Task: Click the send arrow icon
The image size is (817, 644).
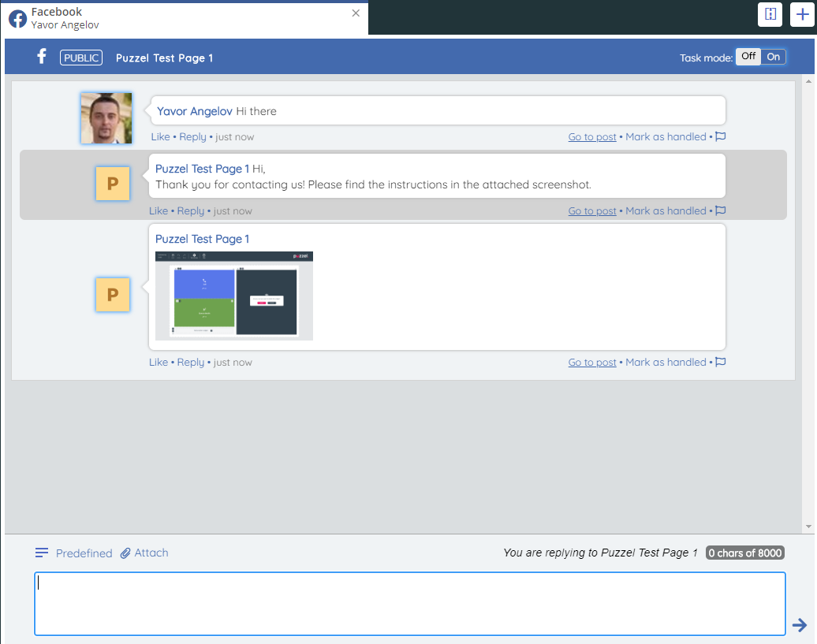Action: [800, 625]
